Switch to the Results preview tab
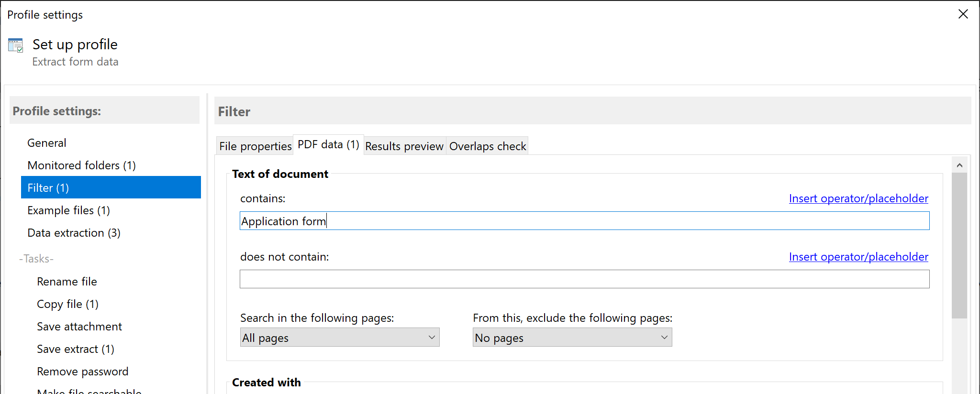 tap(404, 146)
